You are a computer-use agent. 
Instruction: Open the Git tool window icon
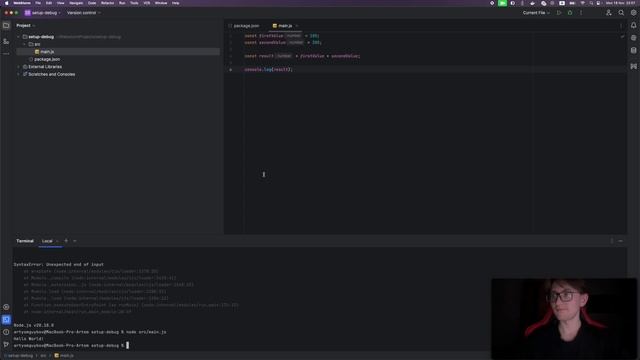pos(6,344)
